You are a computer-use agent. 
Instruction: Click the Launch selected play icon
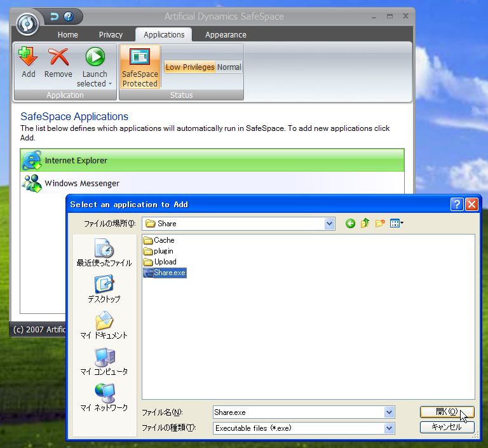pyautogui.click(x=95, y=57)
